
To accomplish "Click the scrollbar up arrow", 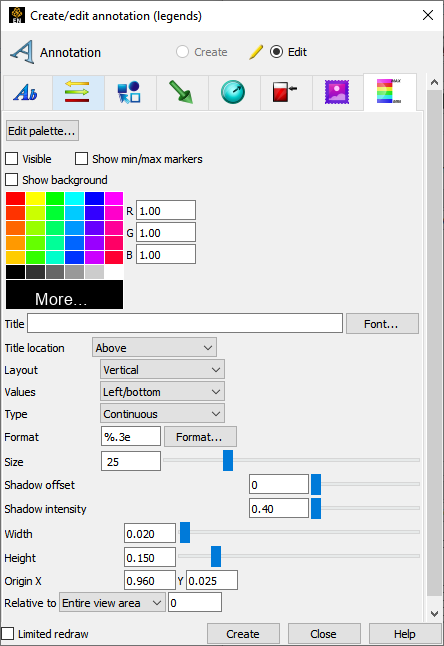I will point(435,82).
